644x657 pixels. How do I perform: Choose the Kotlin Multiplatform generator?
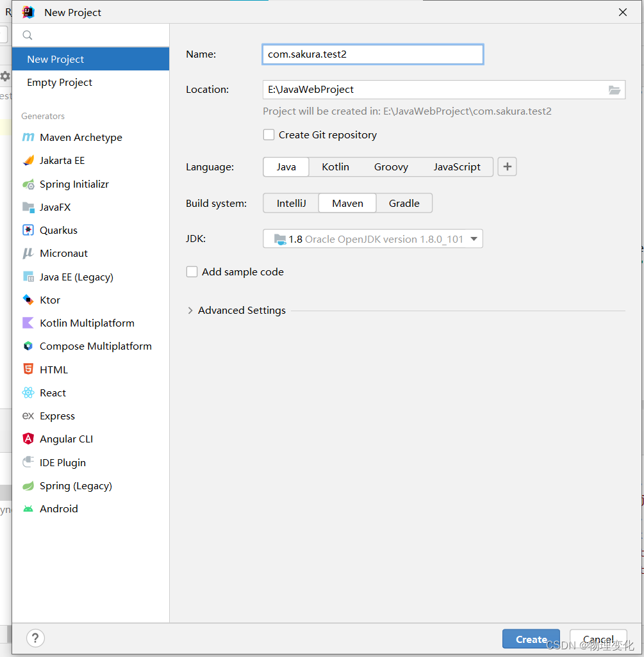[90, 323]
